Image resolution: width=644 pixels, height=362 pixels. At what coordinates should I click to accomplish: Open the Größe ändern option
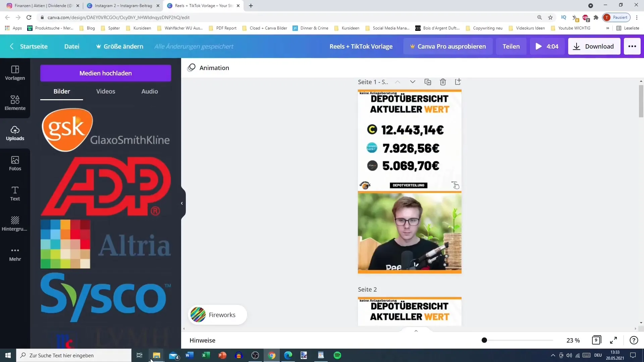[x=120, y=46]
